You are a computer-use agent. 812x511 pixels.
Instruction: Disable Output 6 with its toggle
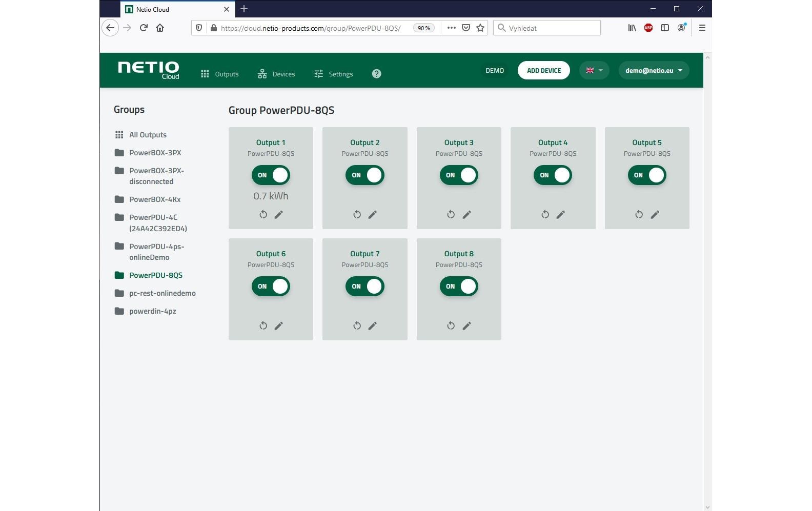[x=271, y=287]
